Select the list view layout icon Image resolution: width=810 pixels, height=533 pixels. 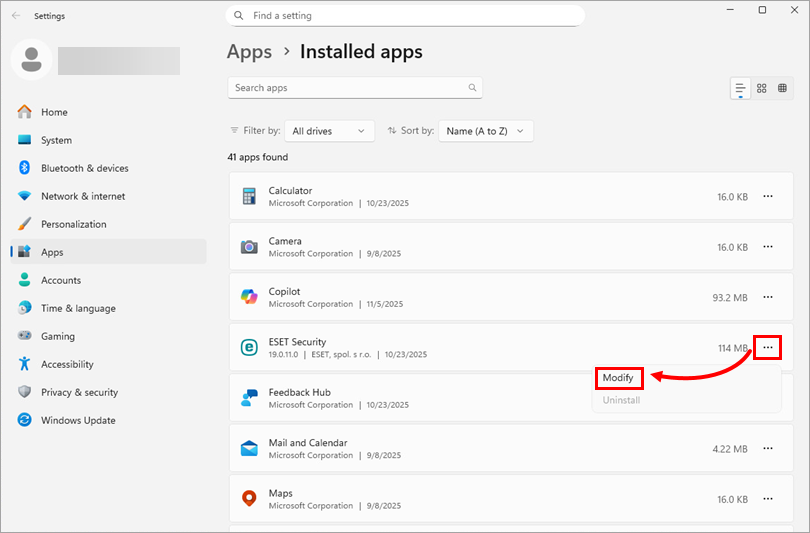[741, 88]
